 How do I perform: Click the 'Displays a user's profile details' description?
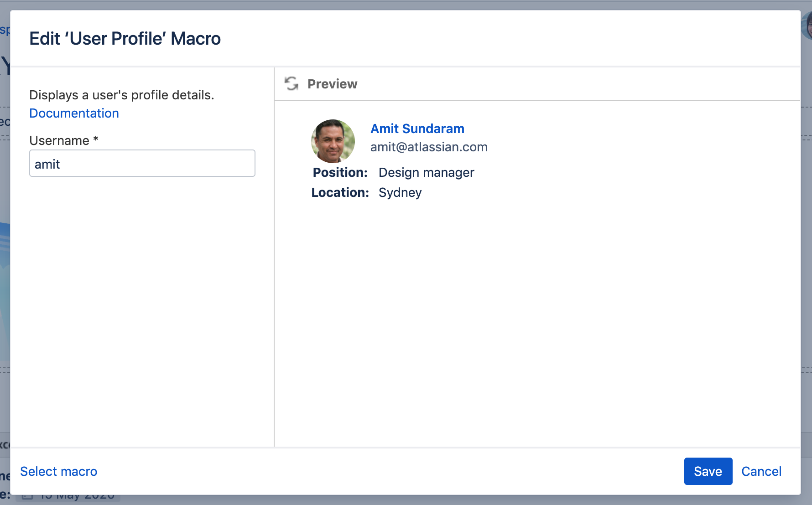[121, 95]
